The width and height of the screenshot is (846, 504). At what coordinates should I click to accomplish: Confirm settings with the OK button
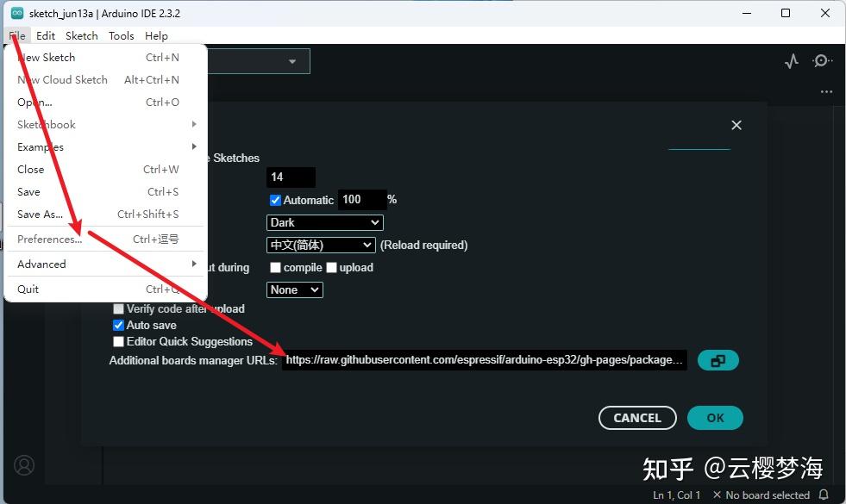715,417
